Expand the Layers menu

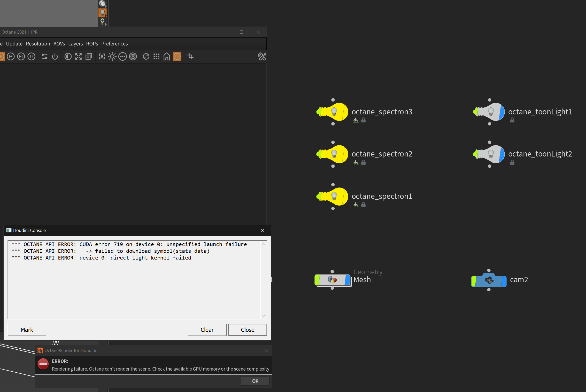[75, 44]
